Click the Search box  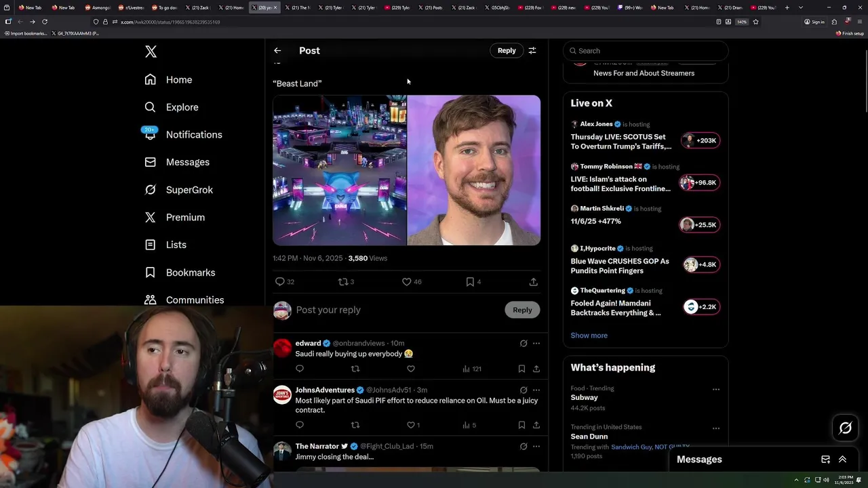646,51
